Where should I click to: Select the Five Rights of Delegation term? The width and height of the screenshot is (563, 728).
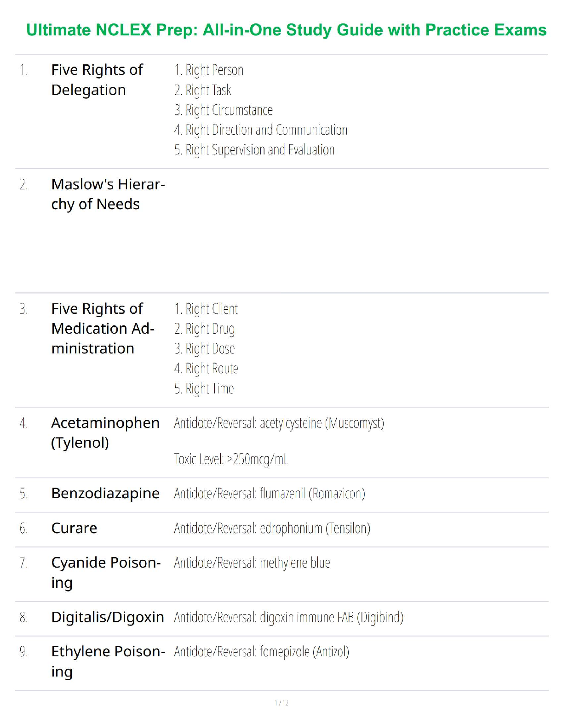coord(97,80)
